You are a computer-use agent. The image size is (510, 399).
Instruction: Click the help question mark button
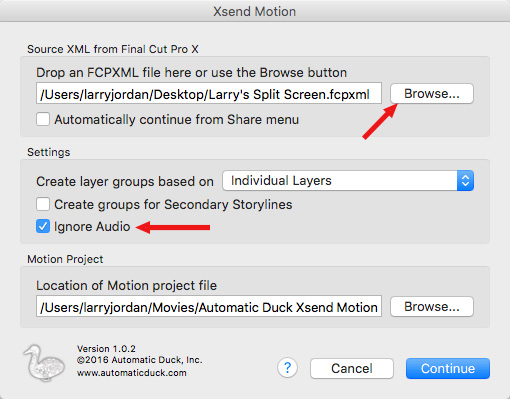coord(287,368)
